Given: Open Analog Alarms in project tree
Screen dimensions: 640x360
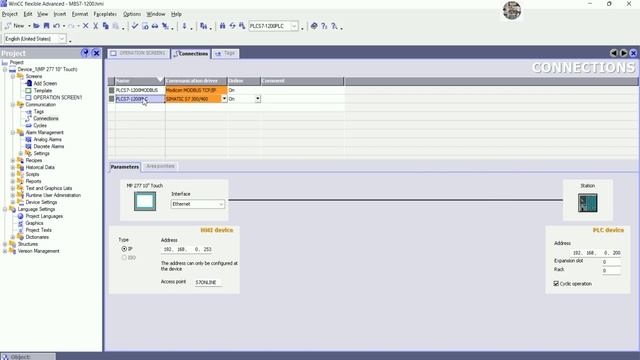Looking at the screenshot, I should (x=47, y=139).
